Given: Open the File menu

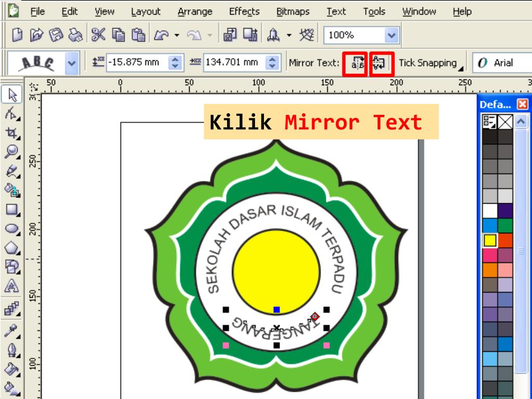Looking at the screenshot, I should pyautogui.click(x=37, y=11).
